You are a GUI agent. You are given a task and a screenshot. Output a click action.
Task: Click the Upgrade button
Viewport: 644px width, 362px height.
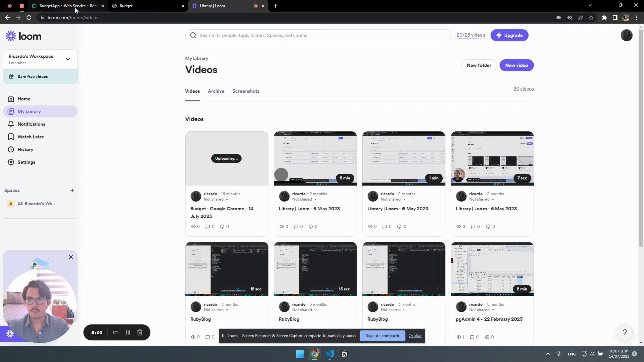coord(509,35)
